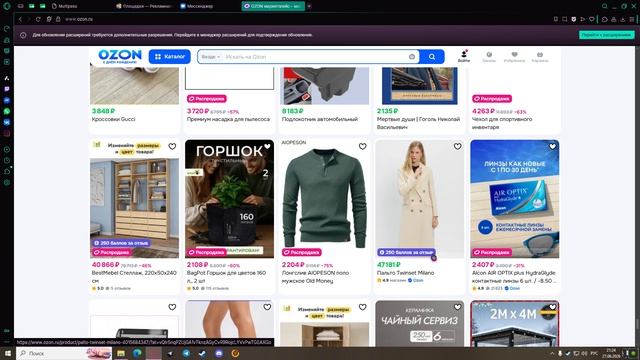Open the Мертвые души Гоголь book link
The image size is (640, 360).
418,123
